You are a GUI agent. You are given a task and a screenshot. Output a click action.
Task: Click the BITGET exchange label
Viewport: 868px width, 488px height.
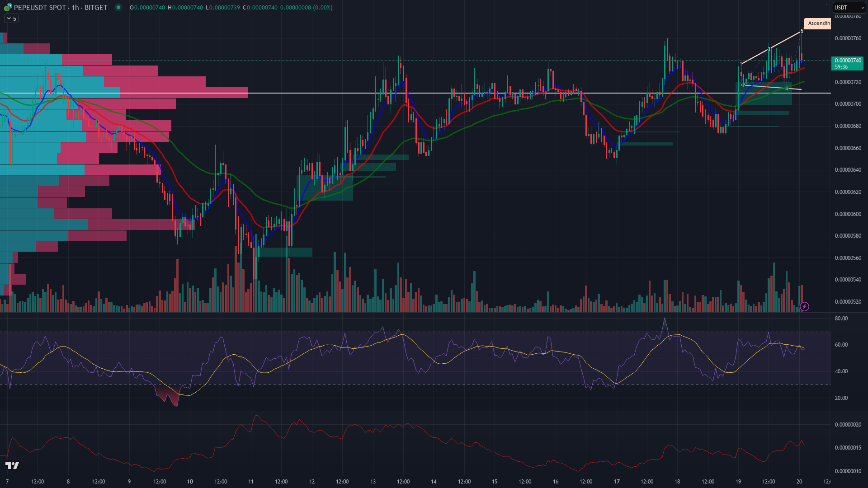(96, 8)
